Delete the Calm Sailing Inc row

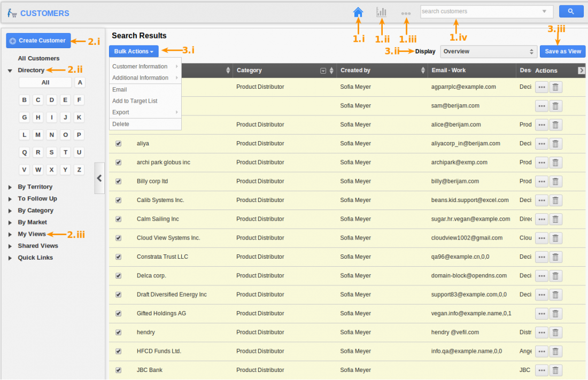[555, 219]
